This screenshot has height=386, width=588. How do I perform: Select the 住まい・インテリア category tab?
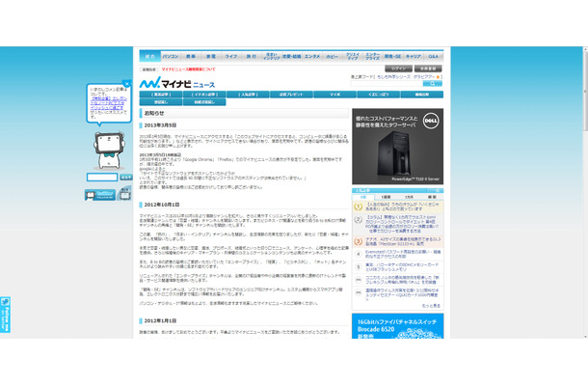pos(272,56)
